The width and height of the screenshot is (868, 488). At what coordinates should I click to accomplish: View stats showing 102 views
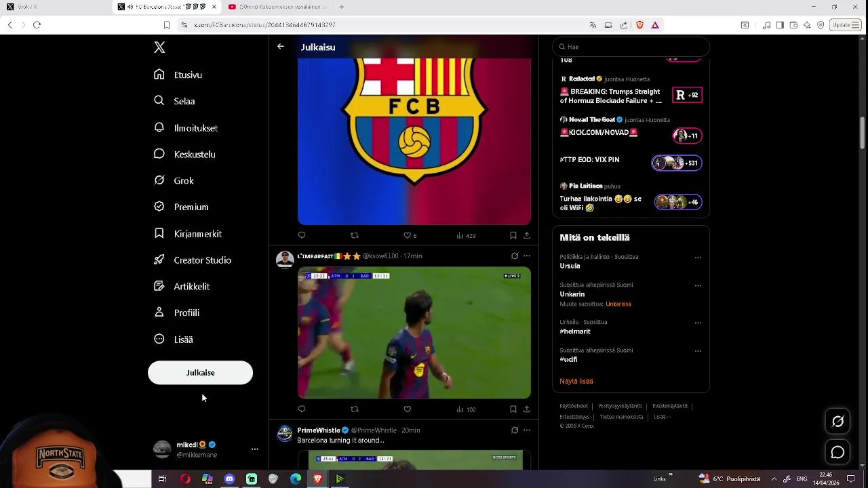(466, 409)
